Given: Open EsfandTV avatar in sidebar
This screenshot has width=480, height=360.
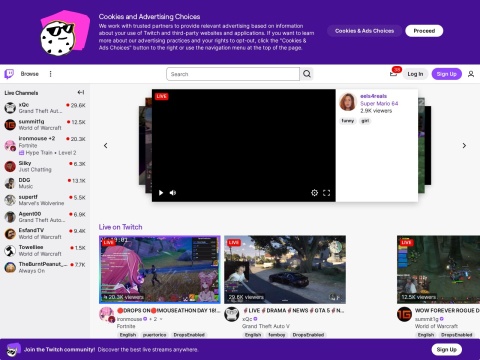Looking at the screenshot, I should 10,234.
